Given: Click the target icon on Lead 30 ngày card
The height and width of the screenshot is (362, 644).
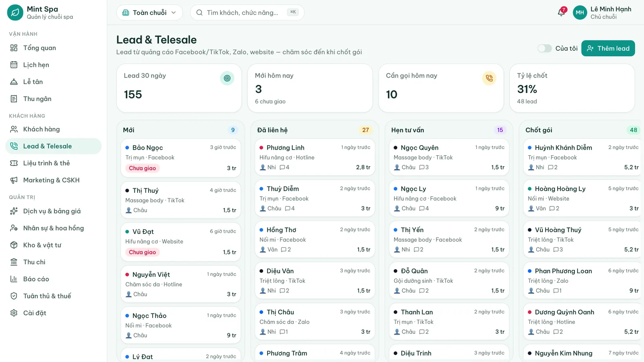Looking at the screenshot, I should click(227, 78).
